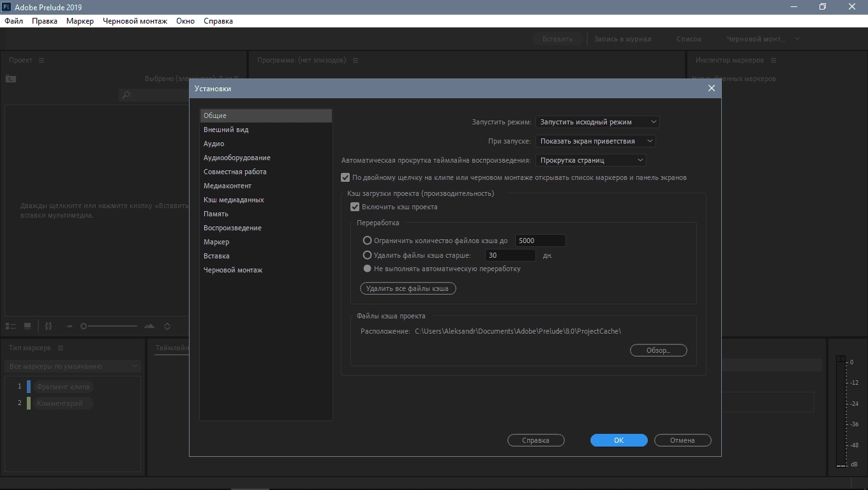Click the Adobe Prelude app icon in title bar
Screen dimensions: 868x490
coord(6,6)
